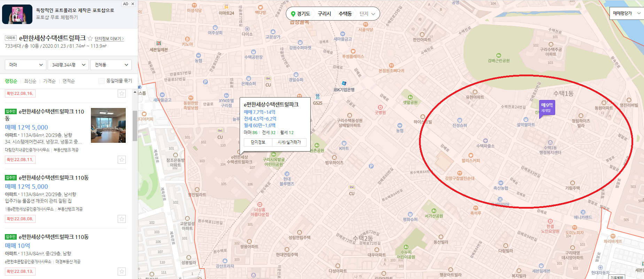Select the GS25 convenience store icon
This screenshot has height=279, width=644.
(318, 96)
